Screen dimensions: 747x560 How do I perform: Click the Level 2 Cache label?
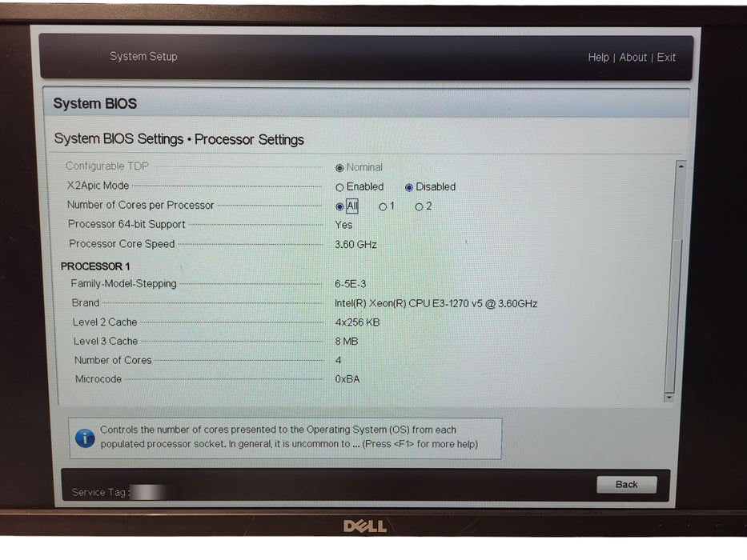105,322
